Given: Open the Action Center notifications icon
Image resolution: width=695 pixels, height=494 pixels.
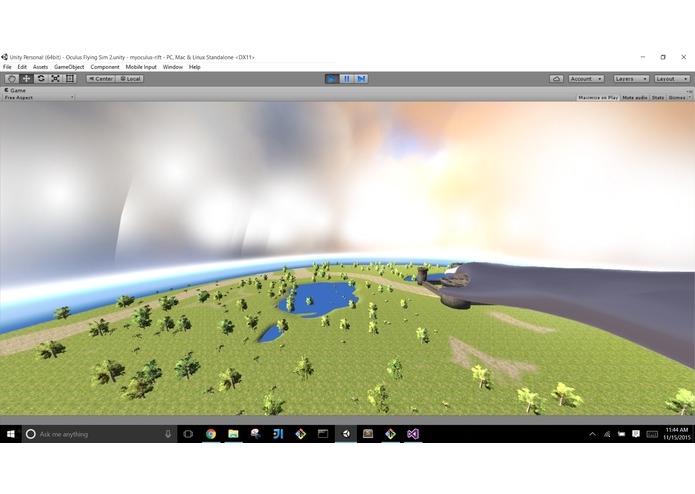Looking at the screenshot, I should coord(636,434).
